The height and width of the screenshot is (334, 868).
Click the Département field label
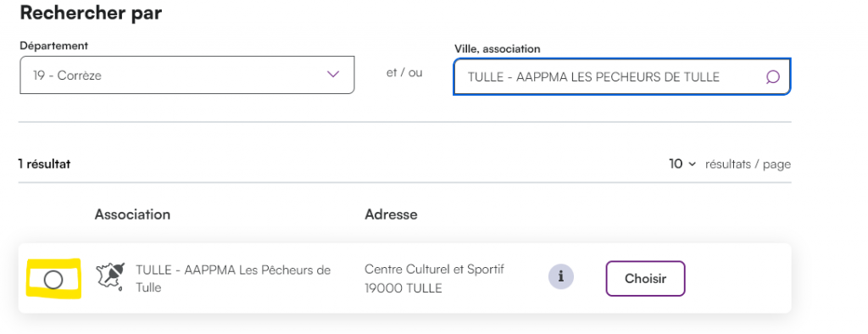pos(53,46)
